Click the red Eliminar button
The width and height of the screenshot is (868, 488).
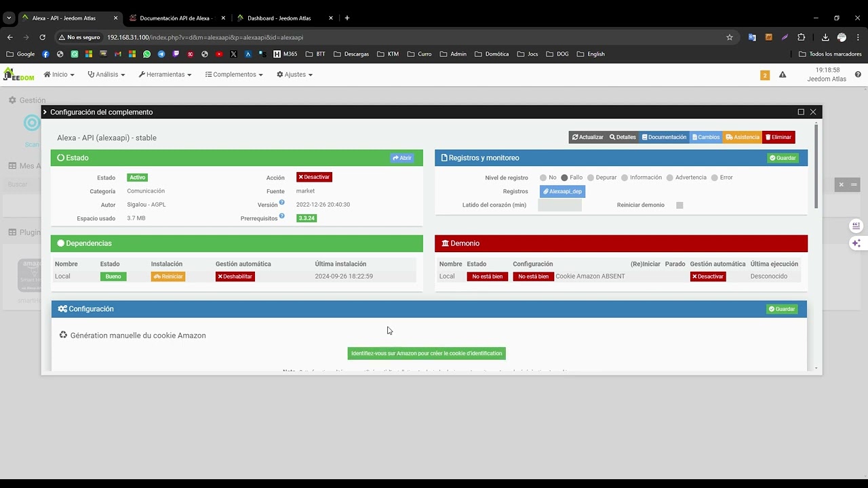click(x=778, y=137)
